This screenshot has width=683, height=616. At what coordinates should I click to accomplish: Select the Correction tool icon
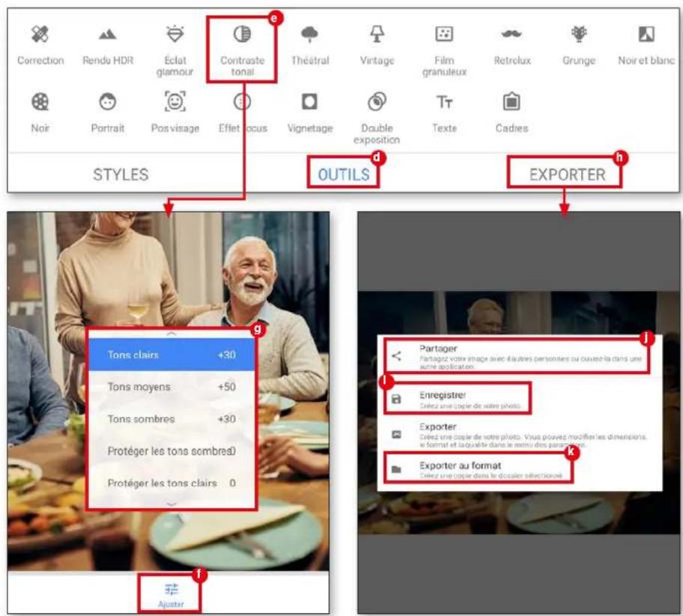click(x=40, y=34)
